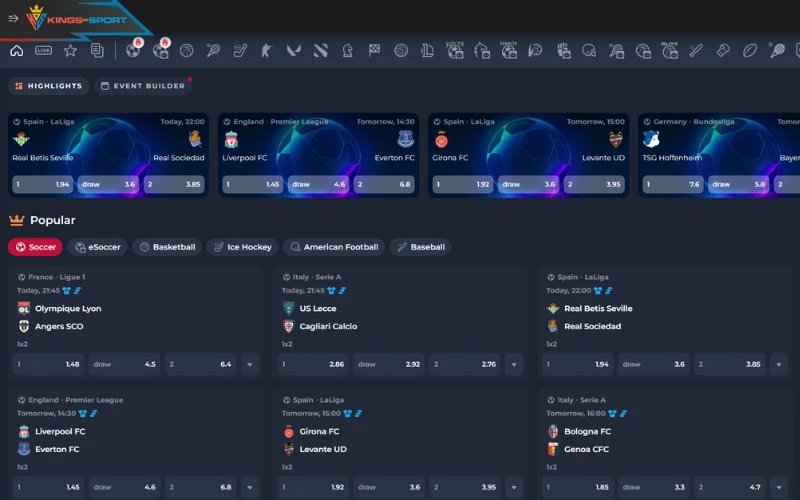This screenshot has width=800, height=500.
Task: Select the Ice Hockey filter under Popular
Action: 242,247
